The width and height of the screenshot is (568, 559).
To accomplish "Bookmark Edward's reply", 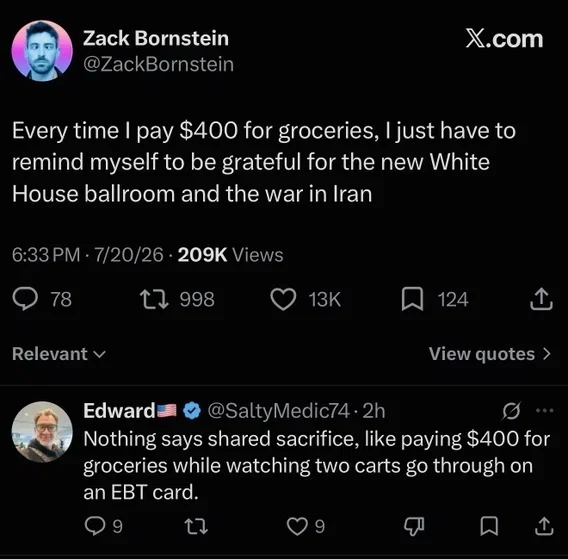I will click(x=489, y=526).
